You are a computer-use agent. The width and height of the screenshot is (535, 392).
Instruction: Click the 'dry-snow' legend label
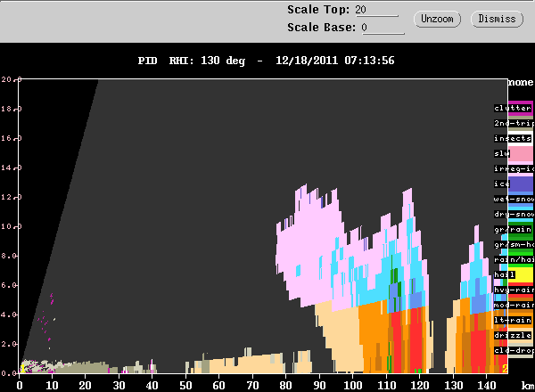[x=514, y=214]
